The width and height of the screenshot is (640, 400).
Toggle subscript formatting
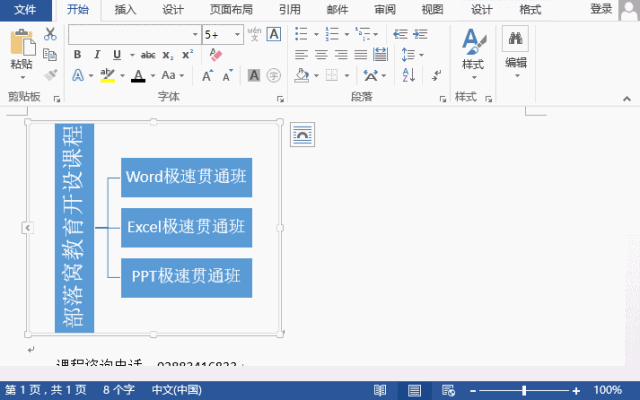pos(168,55)
